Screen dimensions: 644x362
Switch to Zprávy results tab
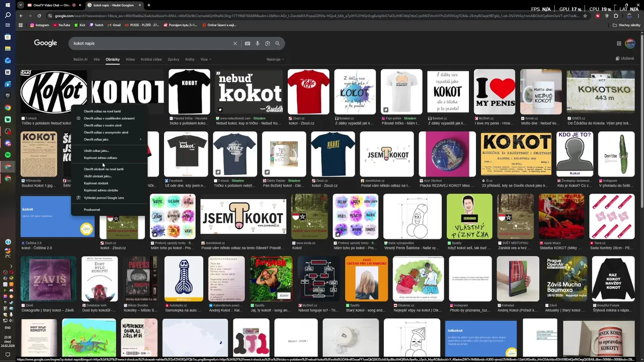click(173, 59)
